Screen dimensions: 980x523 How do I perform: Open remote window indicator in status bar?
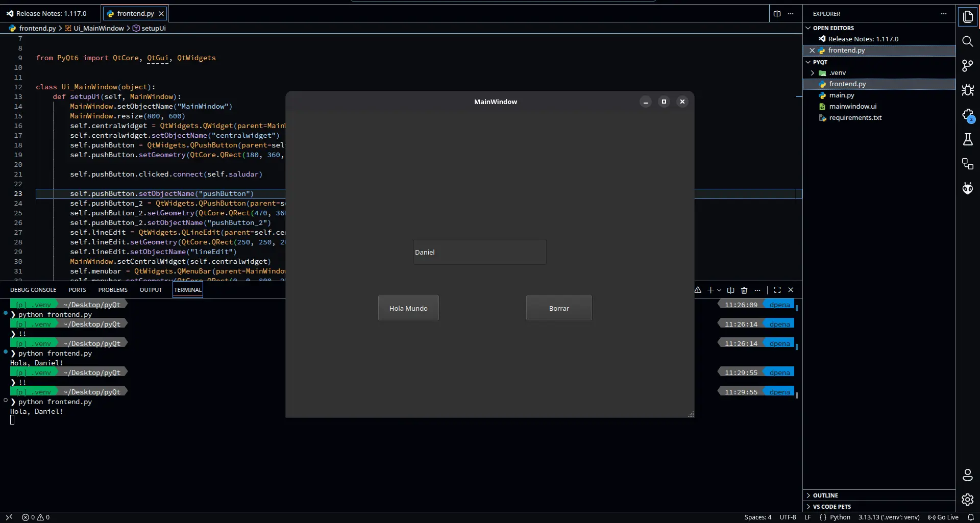point(9,517)
